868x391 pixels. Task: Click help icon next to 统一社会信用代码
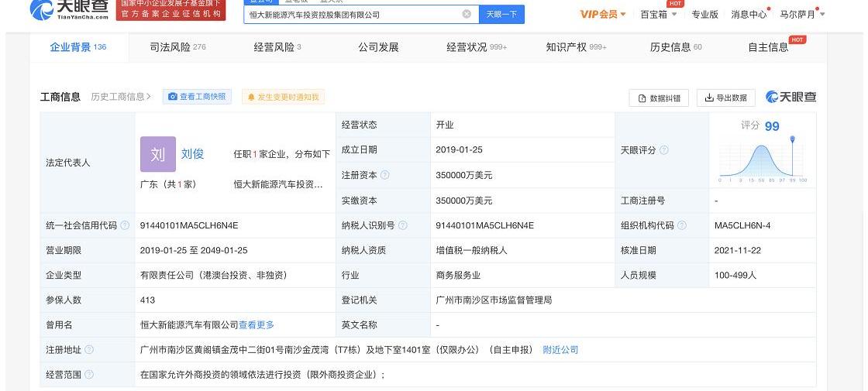point(125,225)
